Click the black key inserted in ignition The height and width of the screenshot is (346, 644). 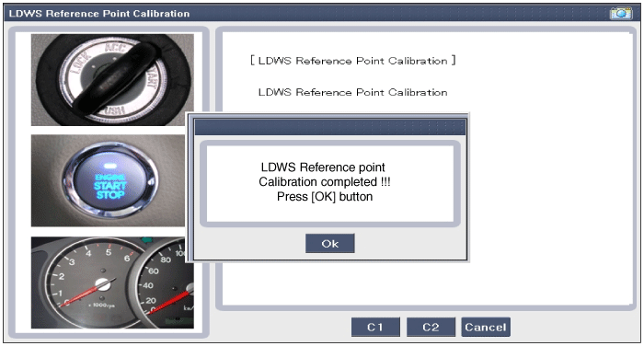[117, 78]
